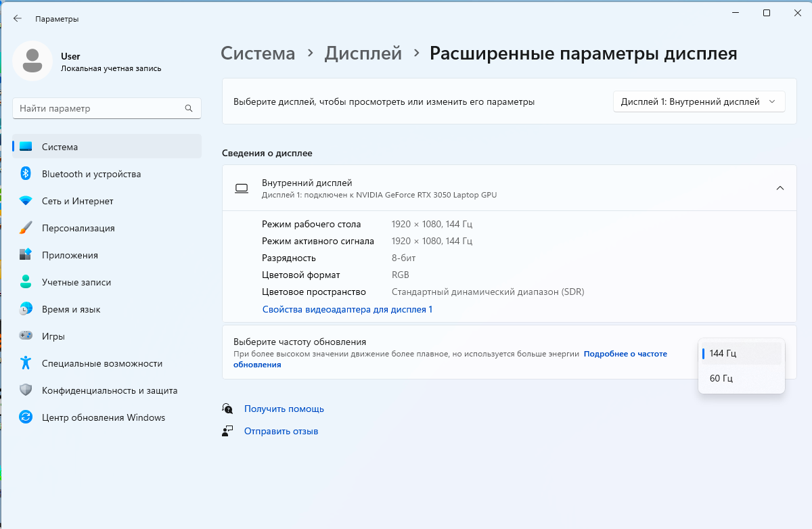The image size is (812, 529).
Task: Open the Конфиденциальность и защита section
Action: coord(109,390)
